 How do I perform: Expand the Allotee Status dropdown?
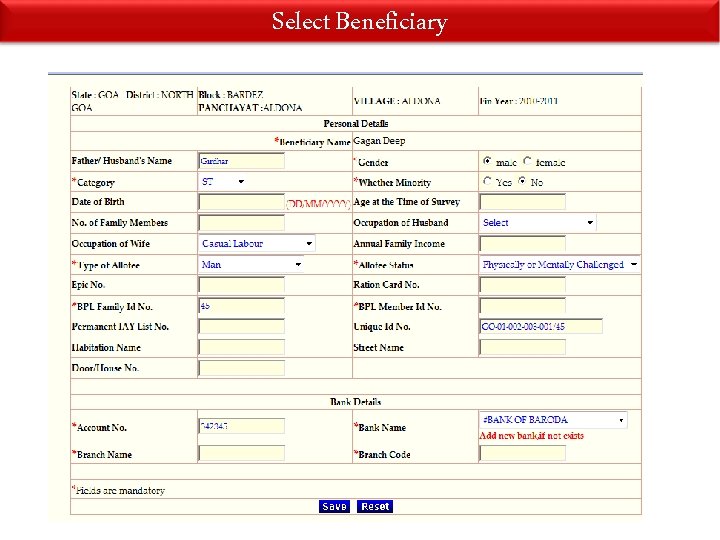coord(560,264)
